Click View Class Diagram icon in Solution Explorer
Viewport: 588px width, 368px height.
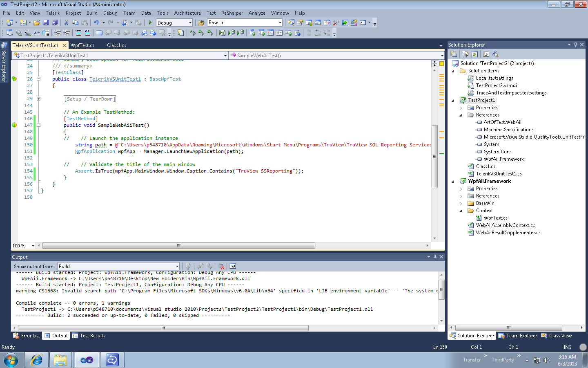point(495,54)
